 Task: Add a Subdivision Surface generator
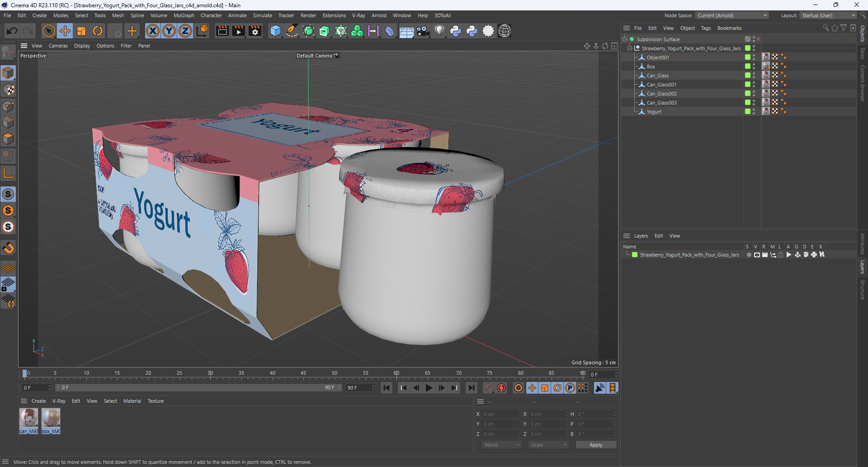(308, 31)
